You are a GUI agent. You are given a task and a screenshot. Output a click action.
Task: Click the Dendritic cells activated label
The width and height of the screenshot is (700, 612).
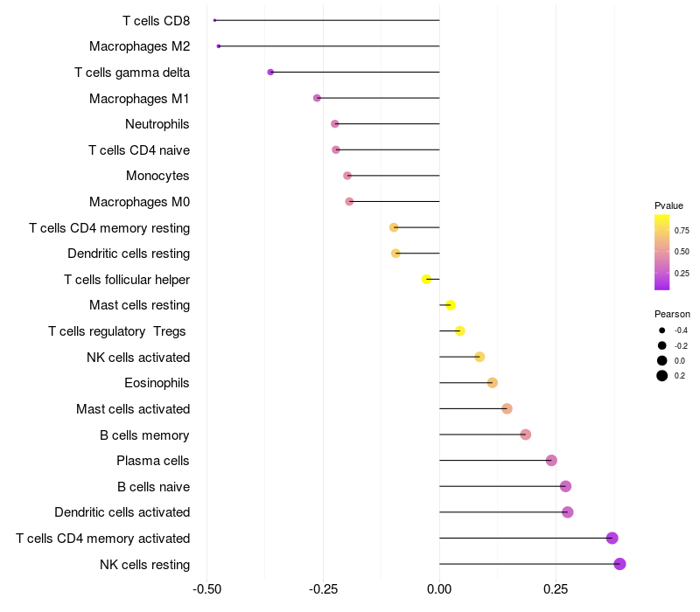[122, 512]
